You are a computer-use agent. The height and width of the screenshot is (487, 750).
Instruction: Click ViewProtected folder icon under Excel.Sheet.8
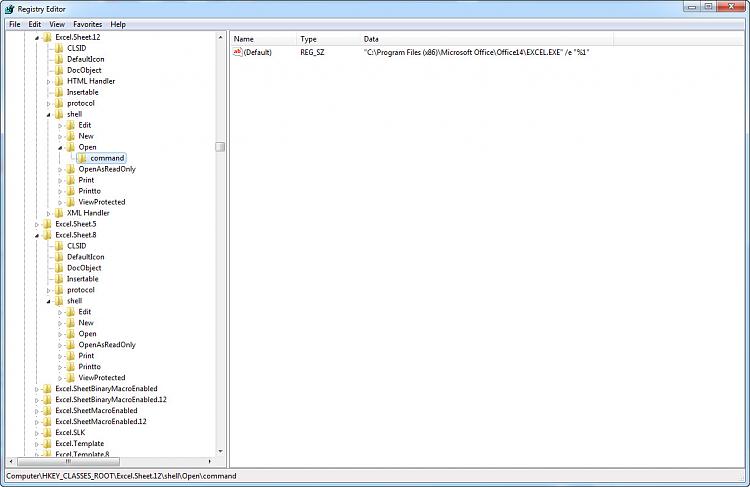point(71,377)
